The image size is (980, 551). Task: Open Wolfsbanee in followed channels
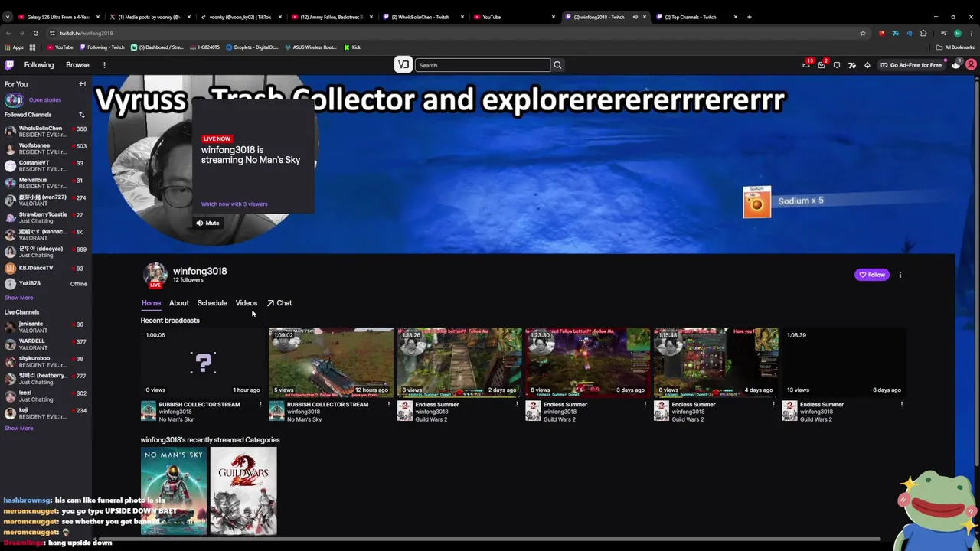(46, 148)
